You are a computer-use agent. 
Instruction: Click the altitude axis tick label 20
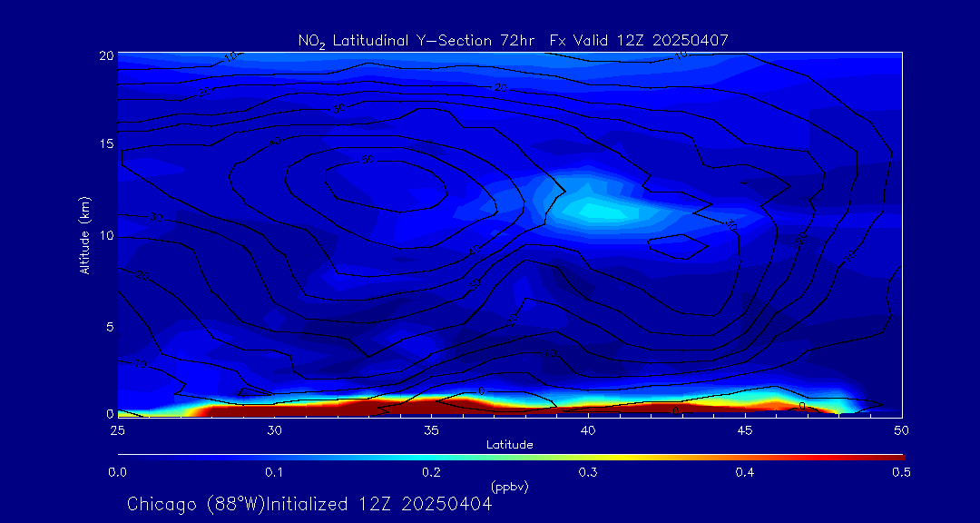tap(106, 54)
